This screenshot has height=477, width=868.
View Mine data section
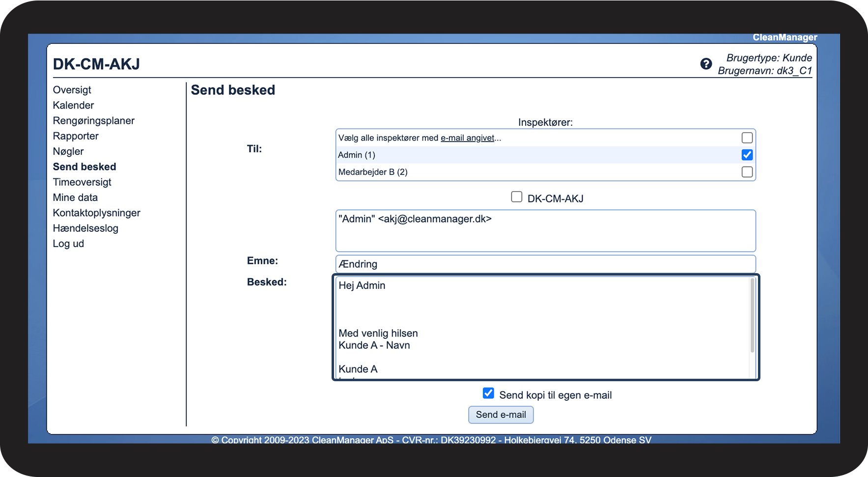pos(75,197)
